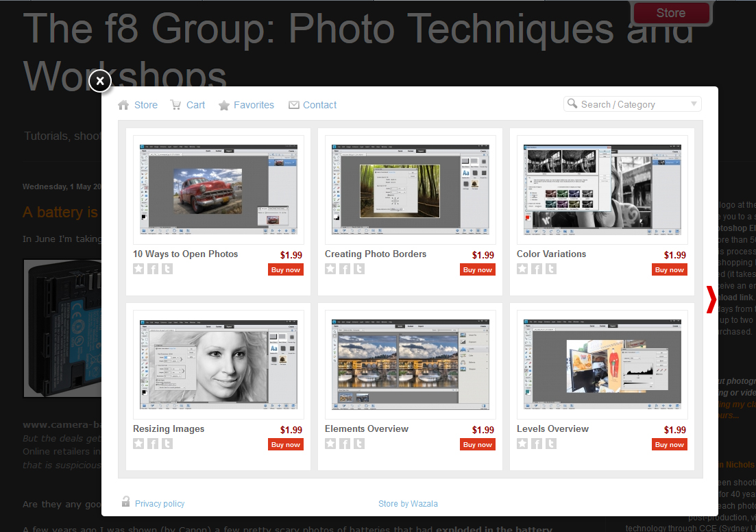Open the Cart menu link
The height and width of the screenshot is (532, 756).
[x=196, y=105]
